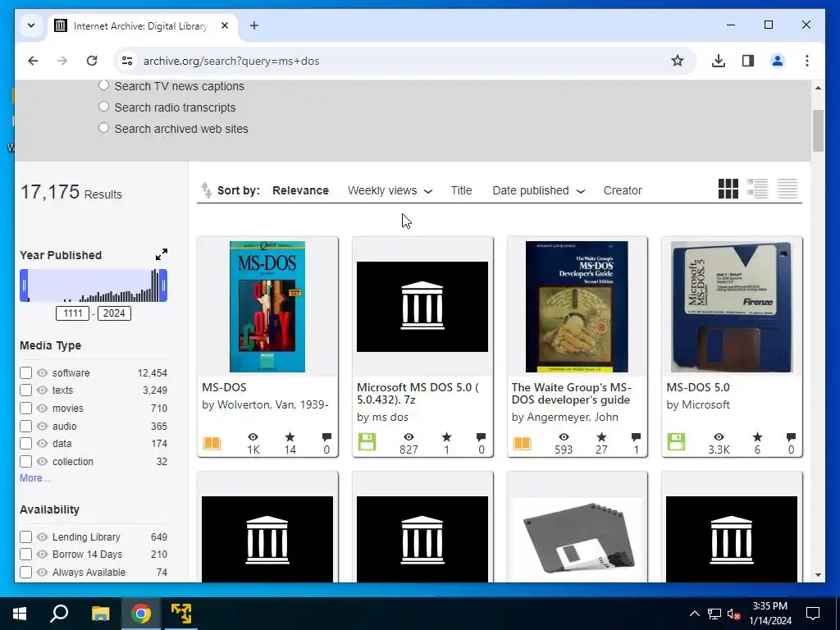Screen dimensions: 840x630
Task: Open File Explorer from taskbar
Action: 100,614
